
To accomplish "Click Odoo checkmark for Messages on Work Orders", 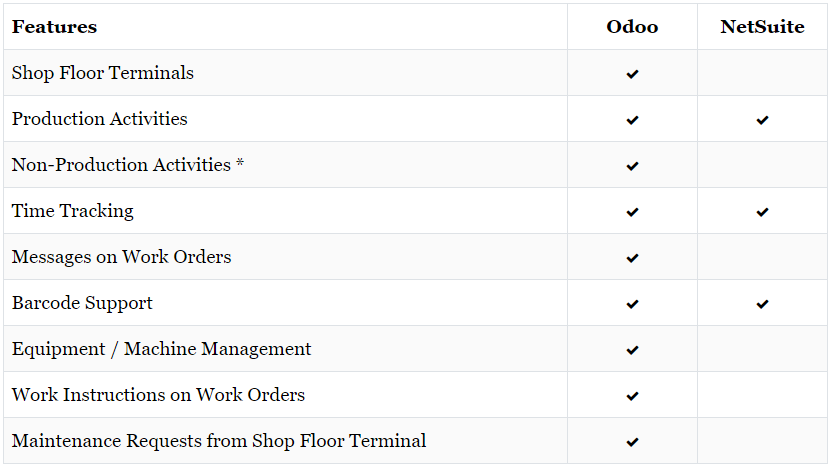I will coord(632,258).
